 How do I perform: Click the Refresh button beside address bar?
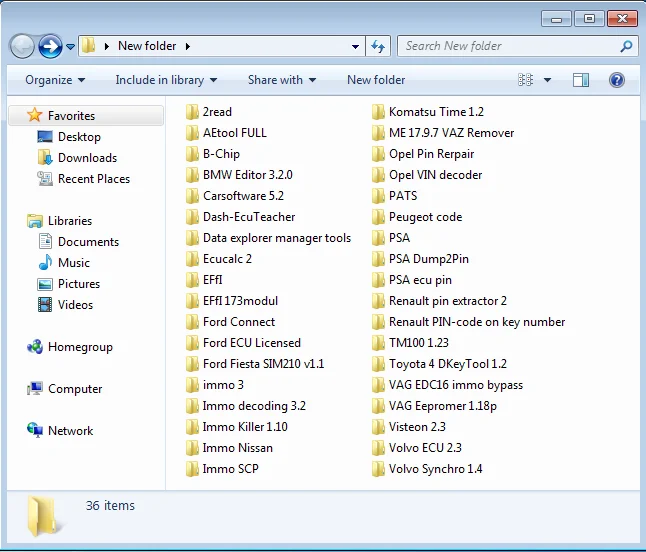pyautogui.click(x=378, y=46)
